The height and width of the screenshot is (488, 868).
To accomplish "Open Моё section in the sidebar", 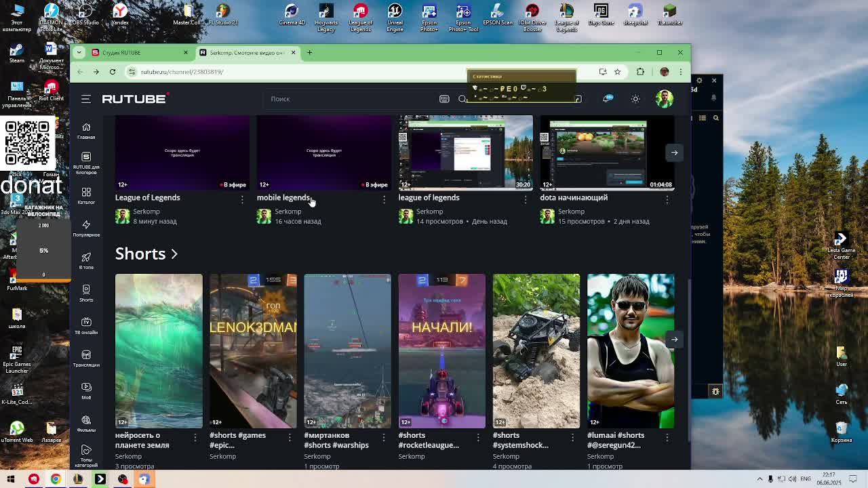I will 86,390.
